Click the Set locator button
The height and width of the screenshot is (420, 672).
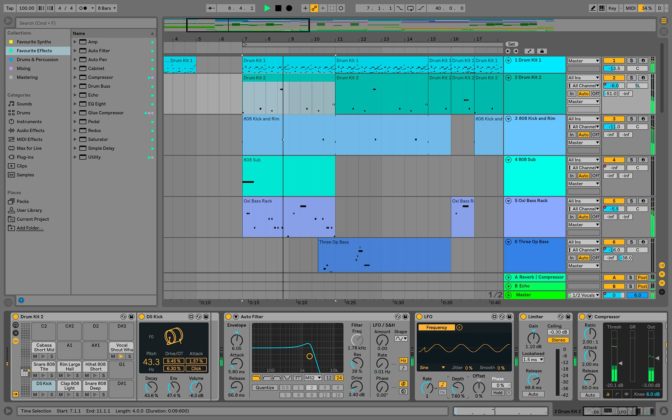coord(512,44)
